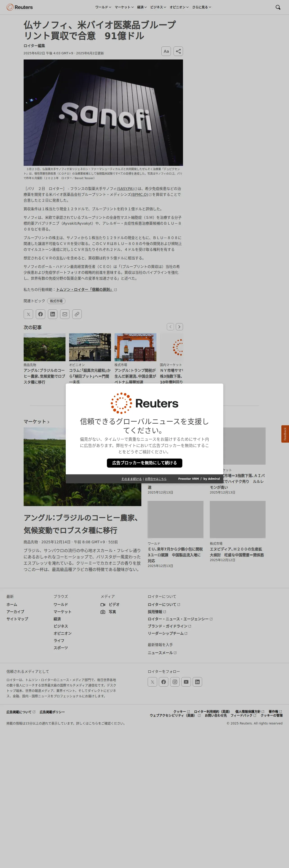Go to previous articles carousel arrow

pos(171,327)
